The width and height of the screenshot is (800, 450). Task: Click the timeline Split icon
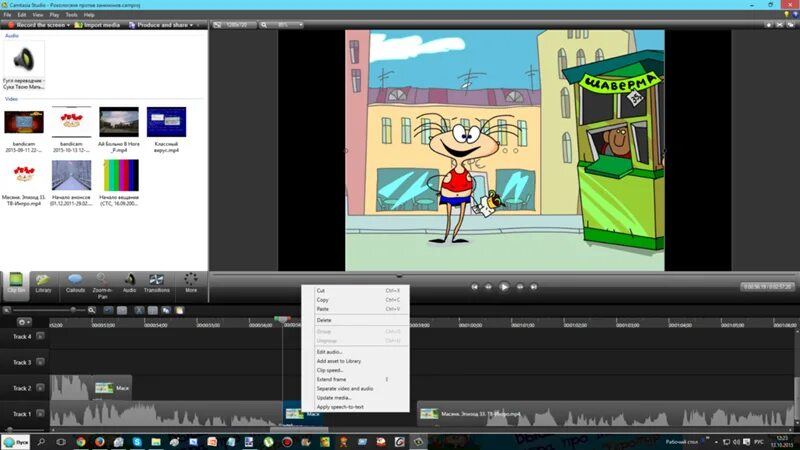click(x=153, y=310)
